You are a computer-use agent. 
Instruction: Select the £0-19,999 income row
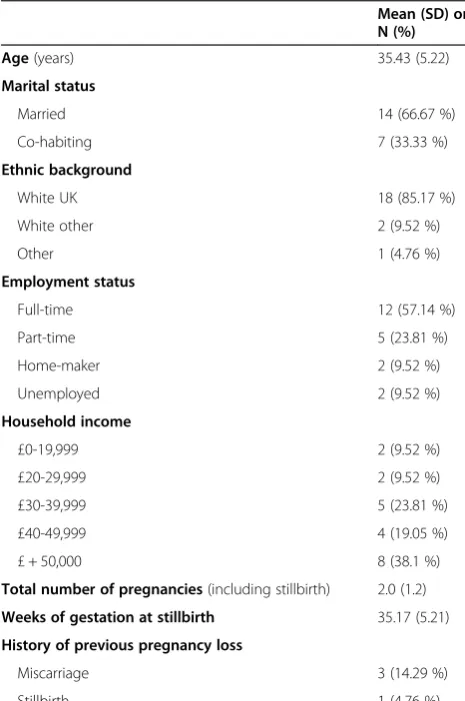(232, 450)
